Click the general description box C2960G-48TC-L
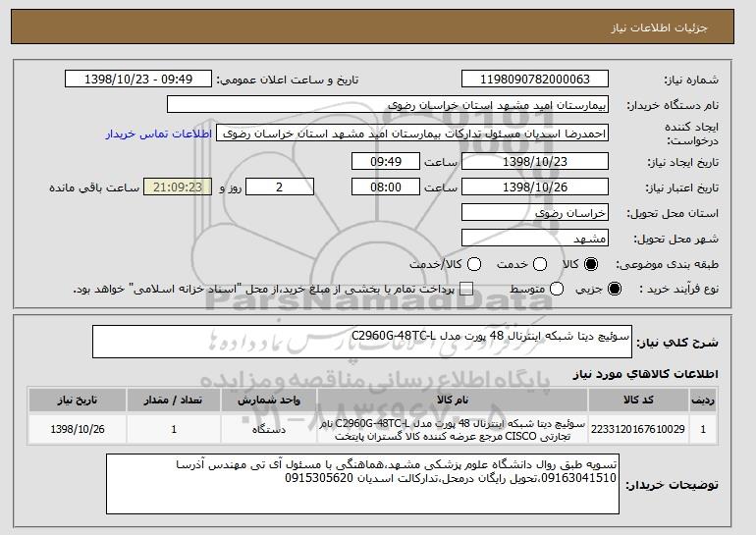The image size is (756, 535). click(362, 342)
